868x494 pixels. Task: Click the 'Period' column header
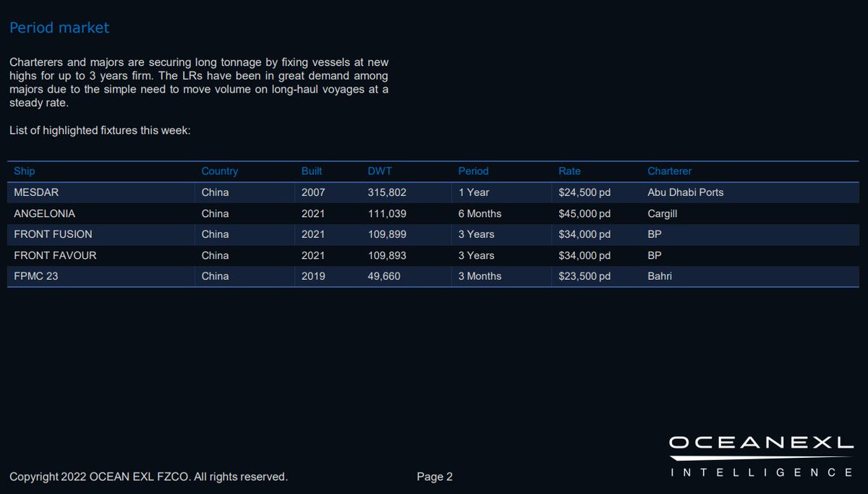473,171
